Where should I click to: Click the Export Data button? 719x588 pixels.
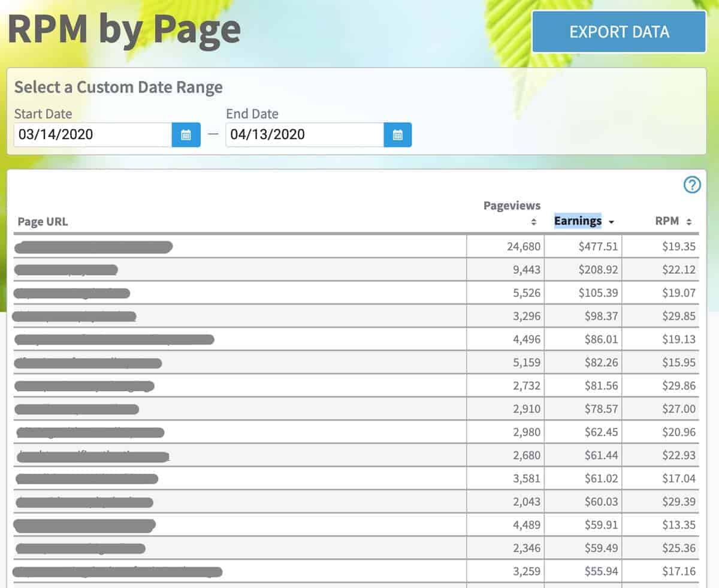pos(619,32)
